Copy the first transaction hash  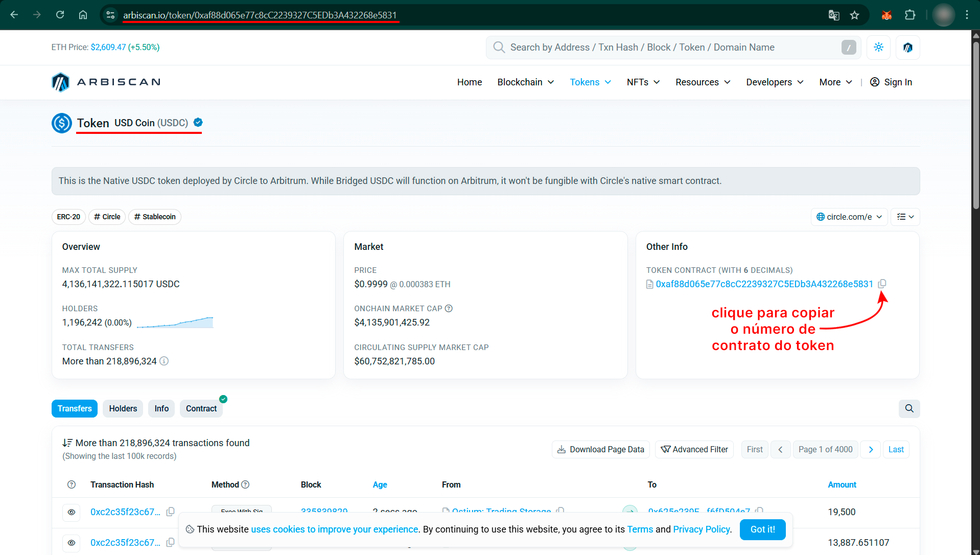tap(171, 512)
